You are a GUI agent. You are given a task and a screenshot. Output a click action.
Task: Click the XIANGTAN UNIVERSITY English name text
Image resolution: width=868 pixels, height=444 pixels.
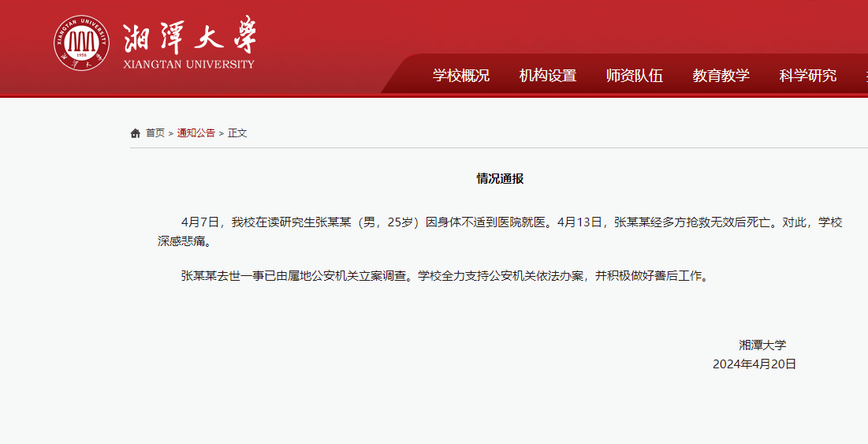click(189, 64)
